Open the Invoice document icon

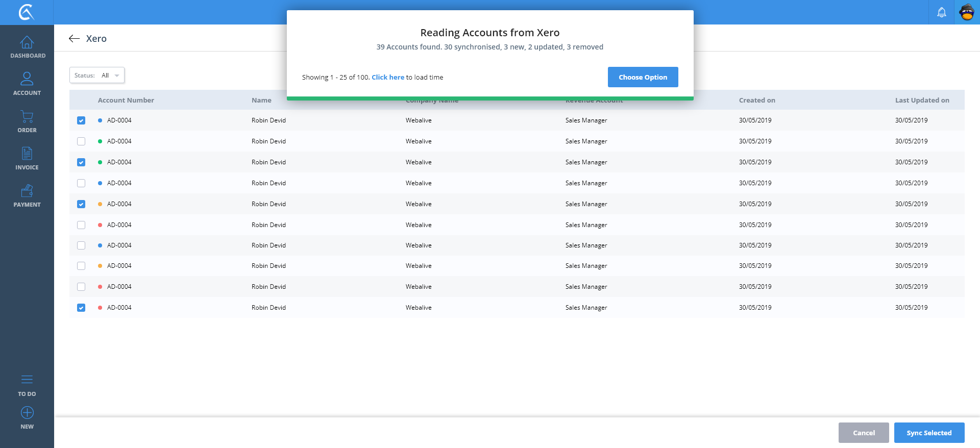tap(27, 154)
